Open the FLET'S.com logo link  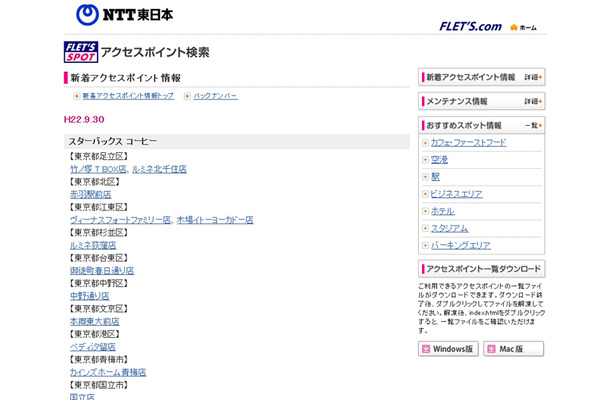coord(470,26)
